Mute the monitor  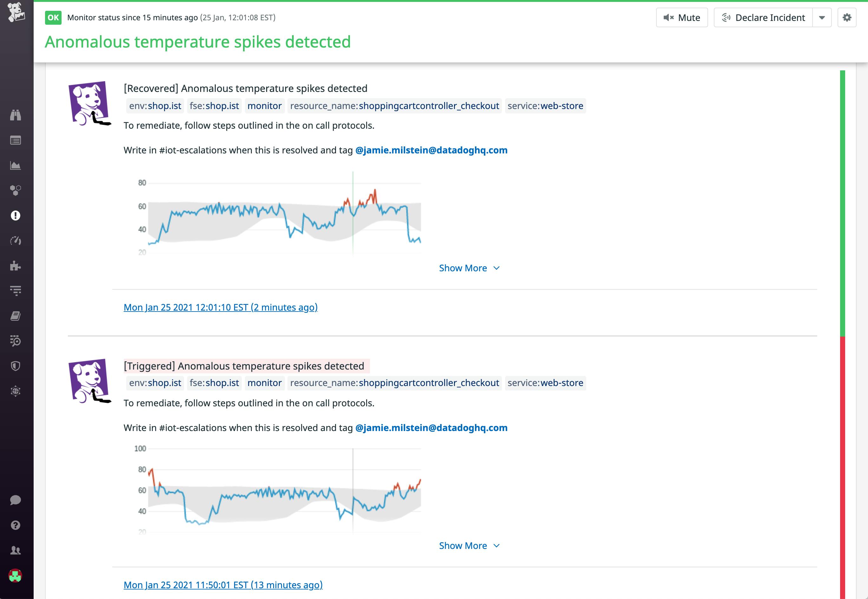(682, 17)
